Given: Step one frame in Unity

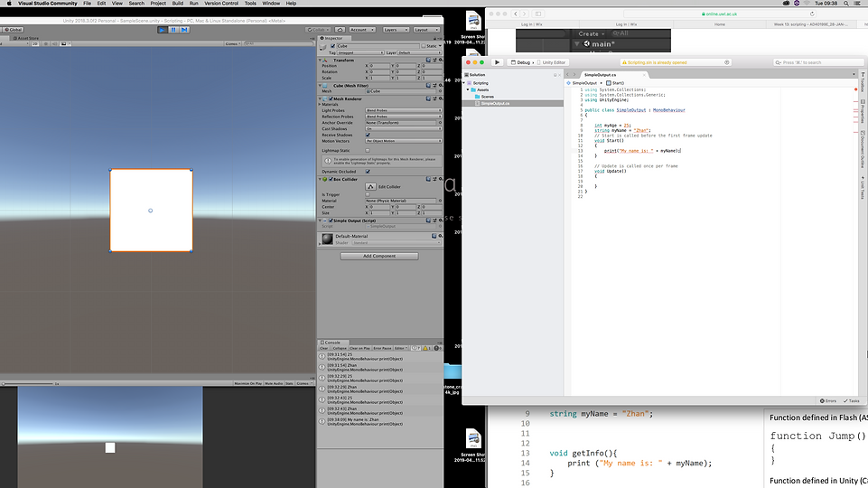Looking at the screenshot, I should click(184, 29).
